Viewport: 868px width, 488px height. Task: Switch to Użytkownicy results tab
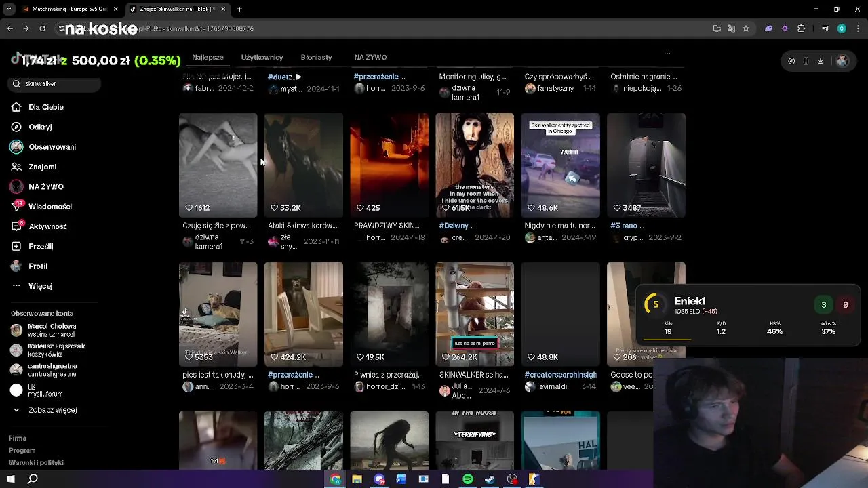pos(262,57)
